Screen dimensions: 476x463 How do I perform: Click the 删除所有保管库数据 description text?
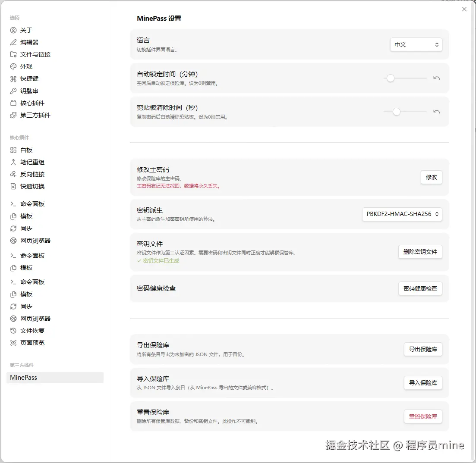[x=197, y=421]
